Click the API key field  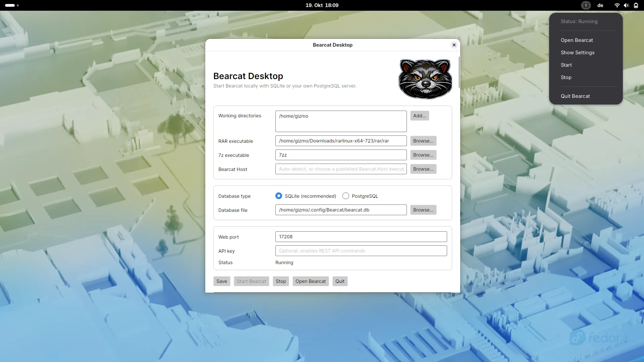[x=361, y=251]
